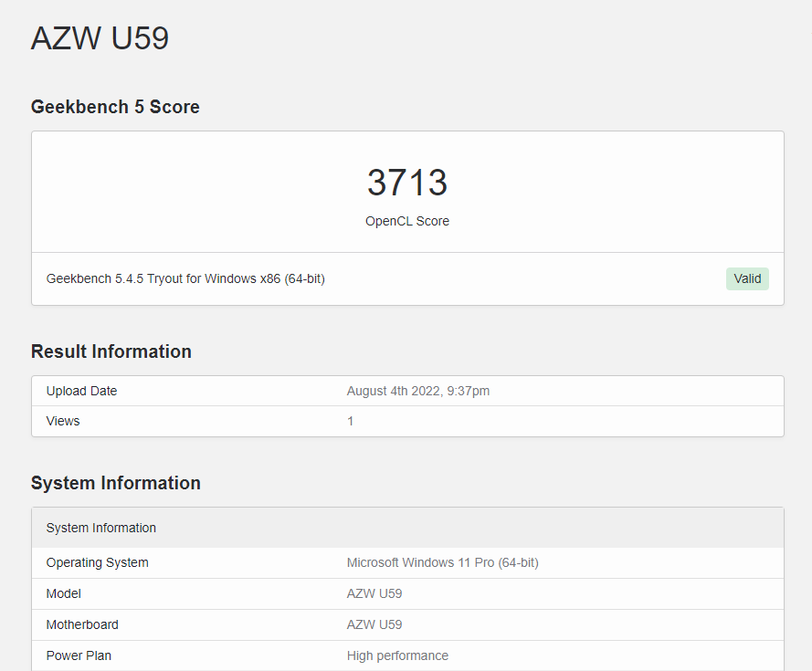Click the 3713 score number
The width and height of the screenshot is (812, 671).
pyautogui.click(x=406, y=183)
